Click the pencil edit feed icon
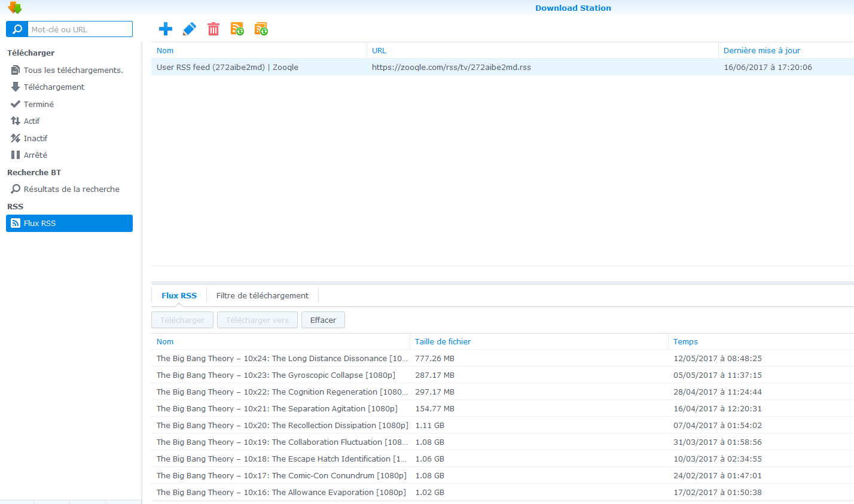The height and width of the screenshot is (504, 854). coord(189,29)
